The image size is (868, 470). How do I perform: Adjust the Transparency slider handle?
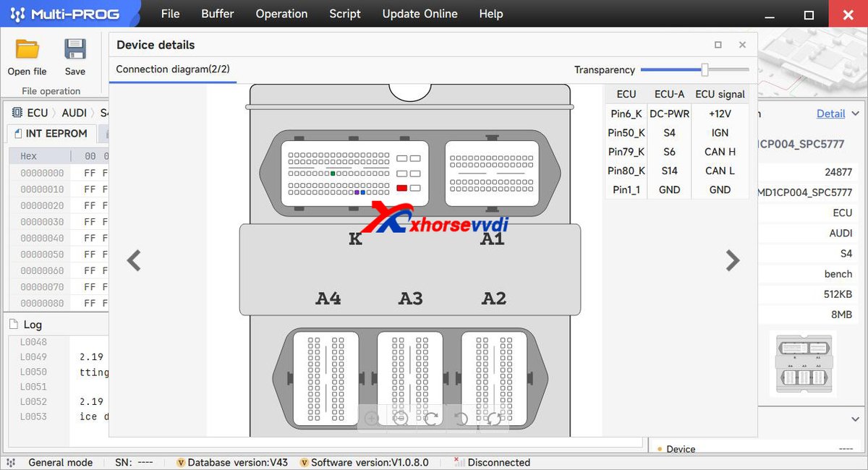click(x=705, y=69)
